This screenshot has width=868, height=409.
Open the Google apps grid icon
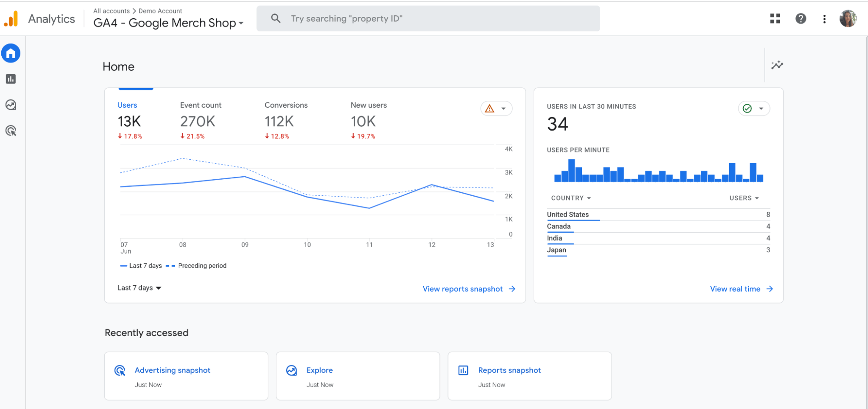[x=775, y=19]
